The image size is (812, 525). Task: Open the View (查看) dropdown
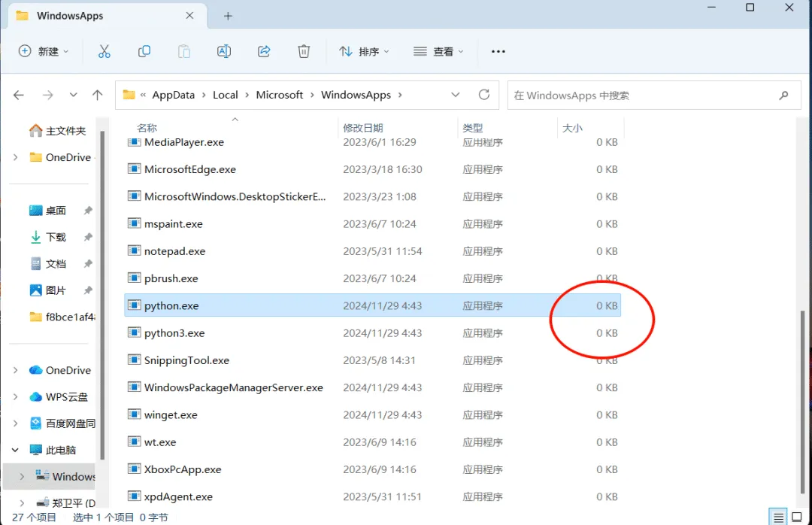[x=438, y=51]
